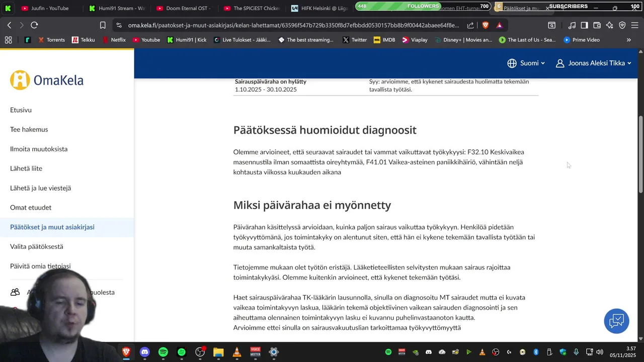Open OBS Studio from the taskbar
Viewport: 644px width, 362px height.
pos(200,352)
